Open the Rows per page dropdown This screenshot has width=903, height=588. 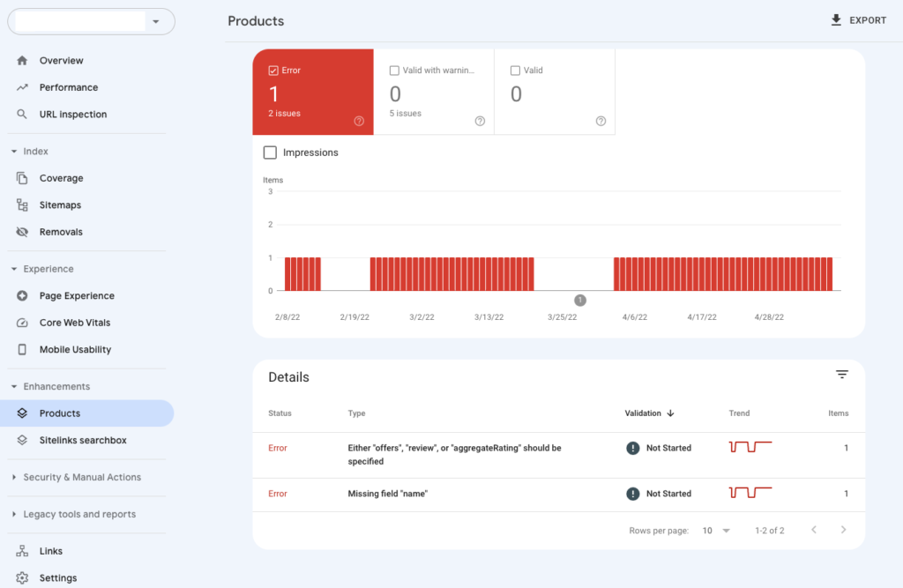click(716, 531)
